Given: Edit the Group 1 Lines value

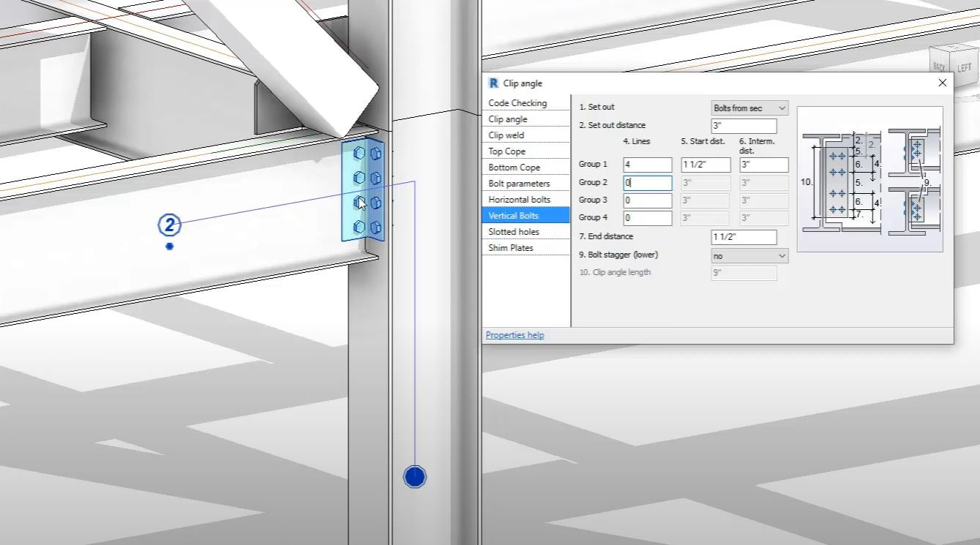Looking at the screenshot, I should click(x=646, y=164).
